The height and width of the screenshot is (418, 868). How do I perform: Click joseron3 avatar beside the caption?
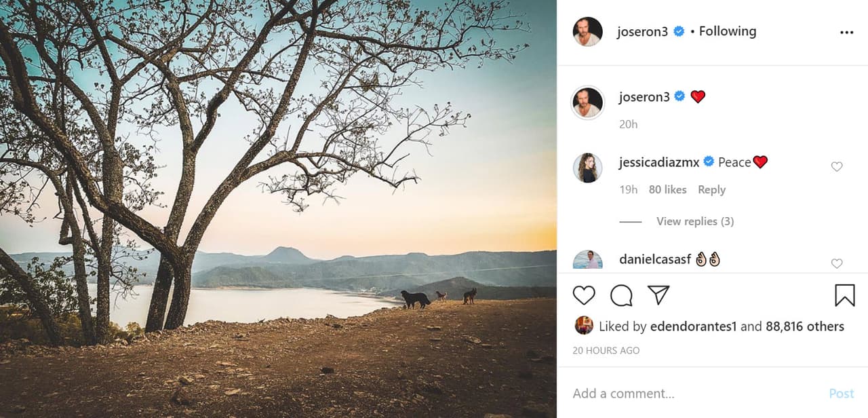click(587, 102)
